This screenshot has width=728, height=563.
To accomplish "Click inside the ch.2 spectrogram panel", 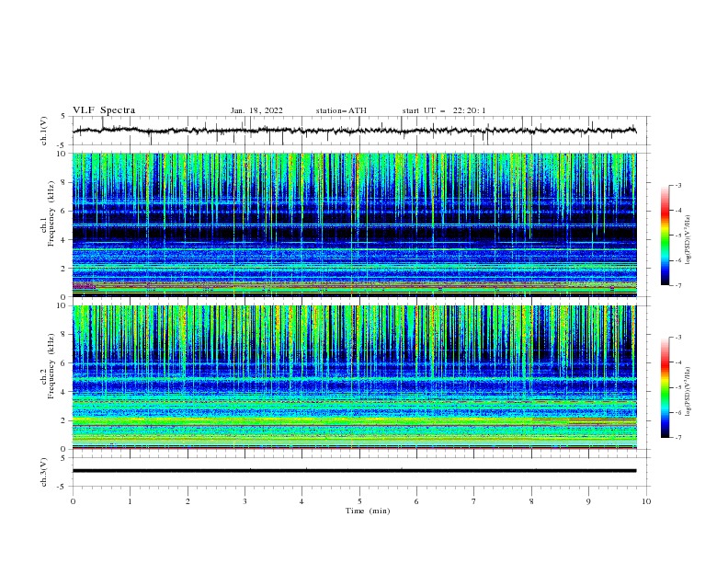I will pos(354,377).
